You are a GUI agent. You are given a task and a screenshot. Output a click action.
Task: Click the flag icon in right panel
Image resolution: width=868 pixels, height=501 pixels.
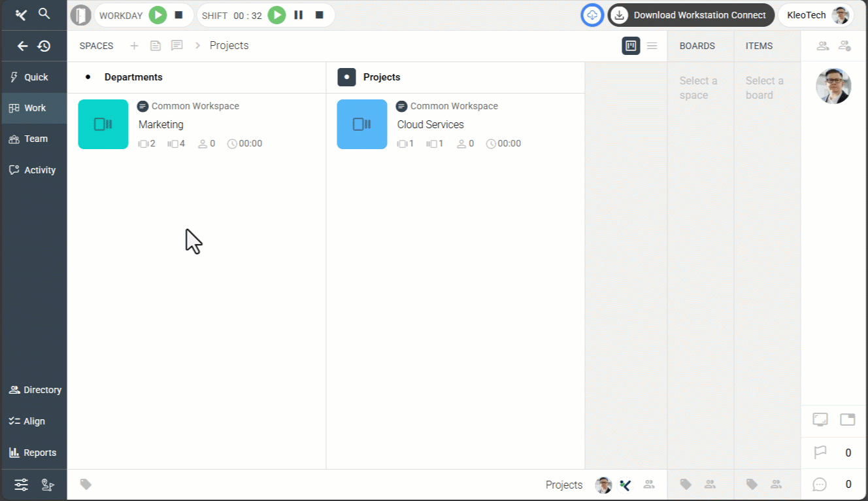[x=820, y=453]
